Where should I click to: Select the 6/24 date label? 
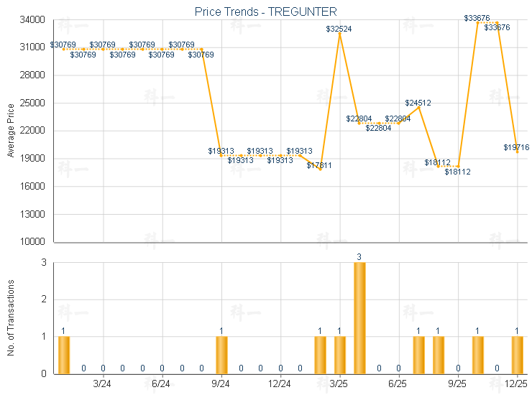pyautogui.click(x=162, y=385)
